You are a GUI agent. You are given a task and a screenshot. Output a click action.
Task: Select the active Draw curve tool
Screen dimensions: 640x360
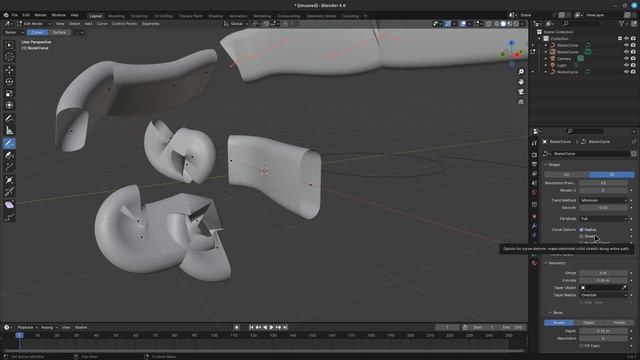click(9, 143)
